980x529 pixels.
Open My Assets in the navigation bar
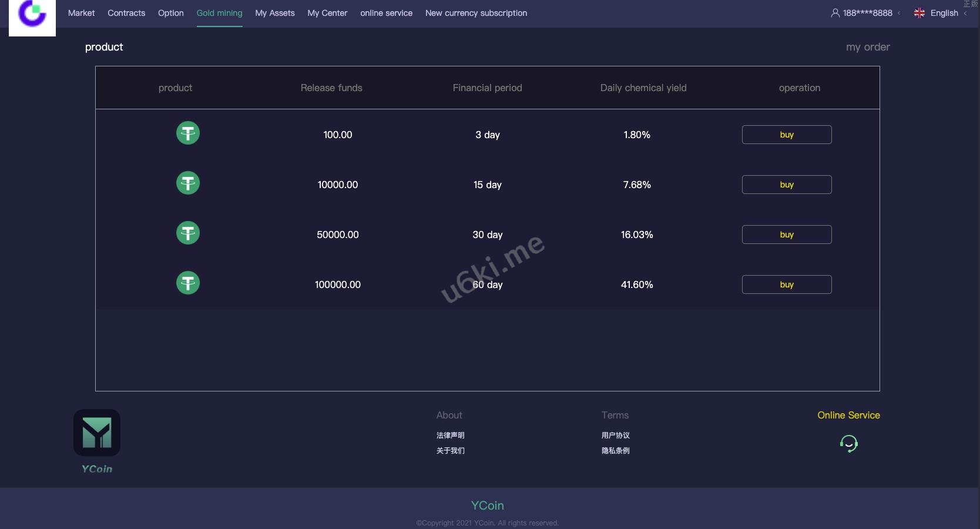[275, 13]
